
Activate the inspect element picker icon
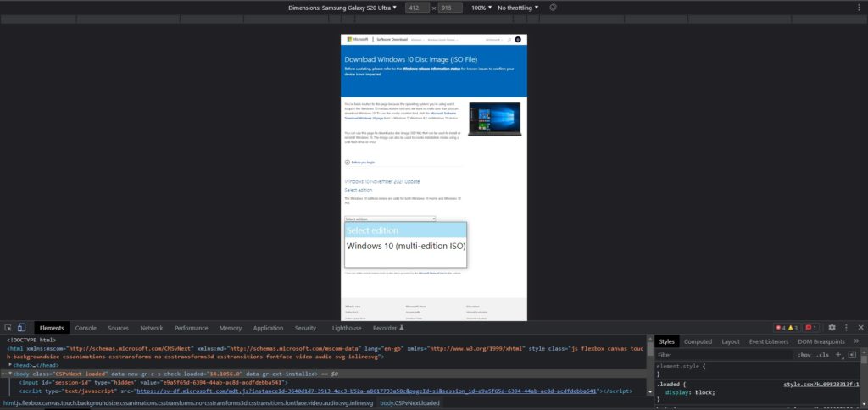click(x=8, y=328)
